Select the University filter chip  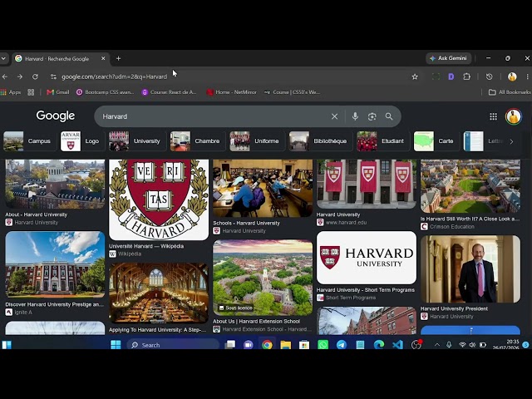click(136, 141)
